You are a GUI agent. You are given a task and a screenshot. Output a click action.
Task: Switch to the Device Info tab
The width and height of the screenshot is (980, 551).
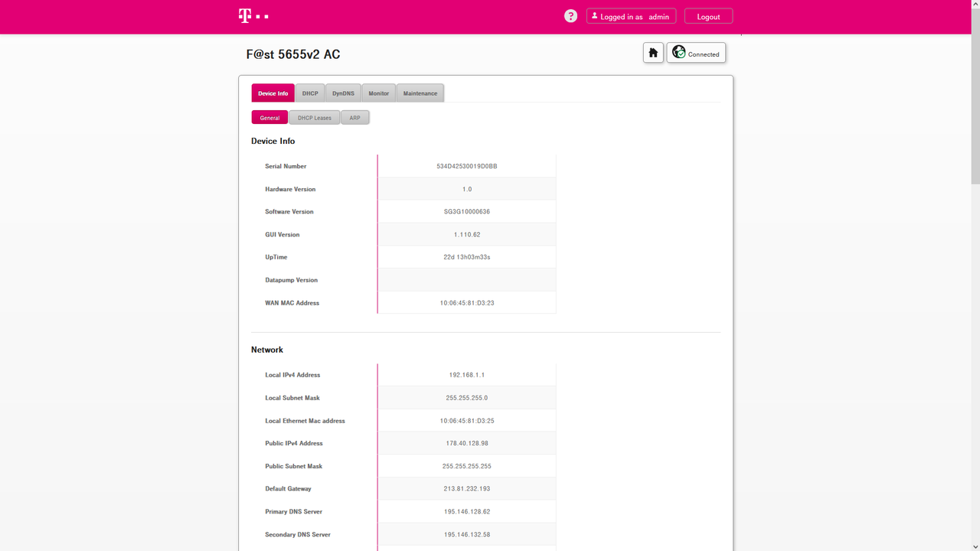point(273,93)
